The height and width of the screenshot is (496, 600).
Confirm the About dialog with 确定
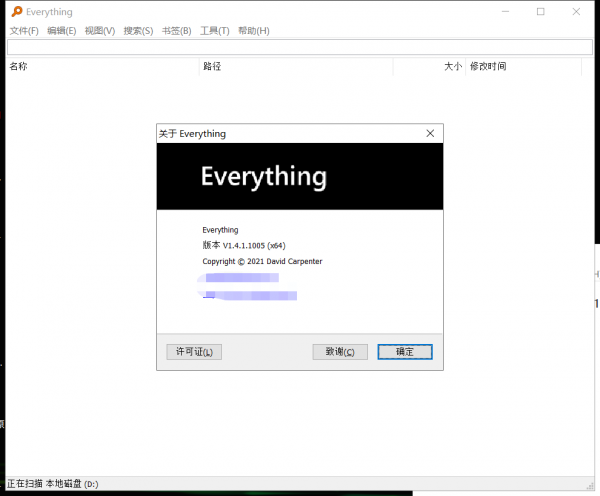[x=404, y=352]
